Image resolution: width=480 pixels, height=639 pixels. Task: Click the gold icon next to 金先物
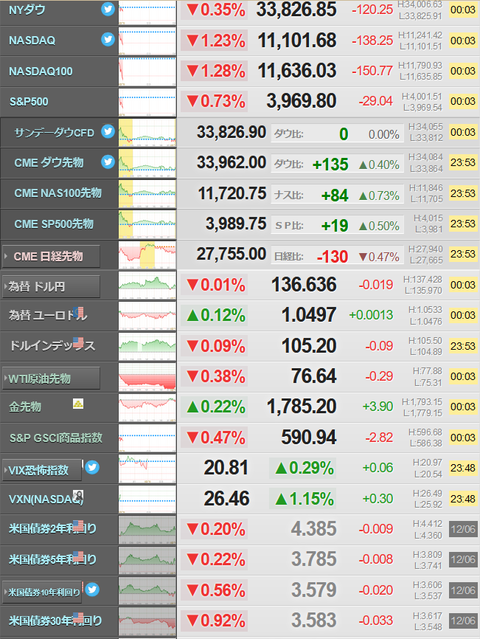[x=78, y=403]
